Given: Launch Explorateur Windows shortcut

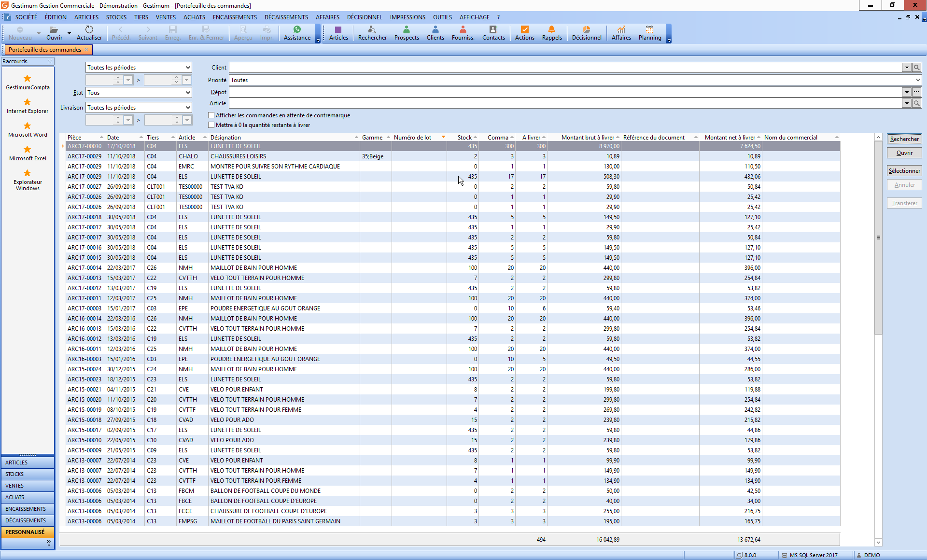Looking at the screenshot, I should point(28,180).
